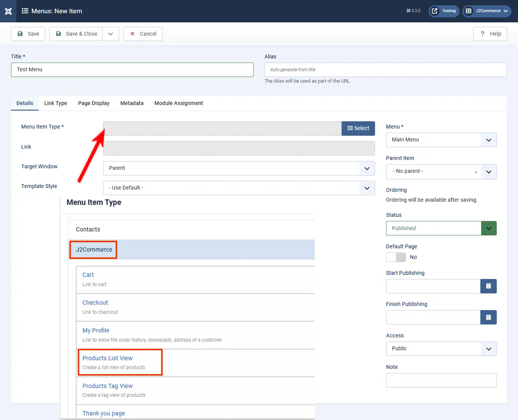The width and height of the screenshot is (518, 420).
Task: Open the J2Commerce user menu
Action: click(x=487, y=11)
